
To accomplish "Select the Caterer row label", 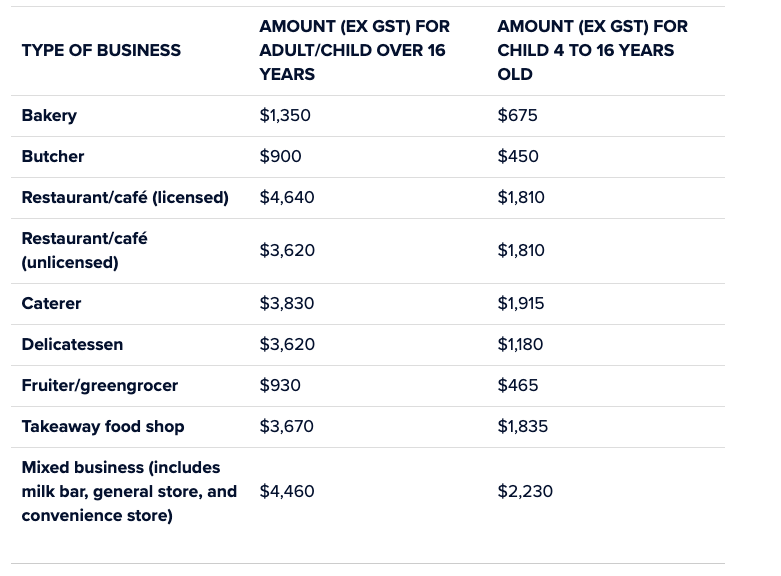I will click(51, 303).
